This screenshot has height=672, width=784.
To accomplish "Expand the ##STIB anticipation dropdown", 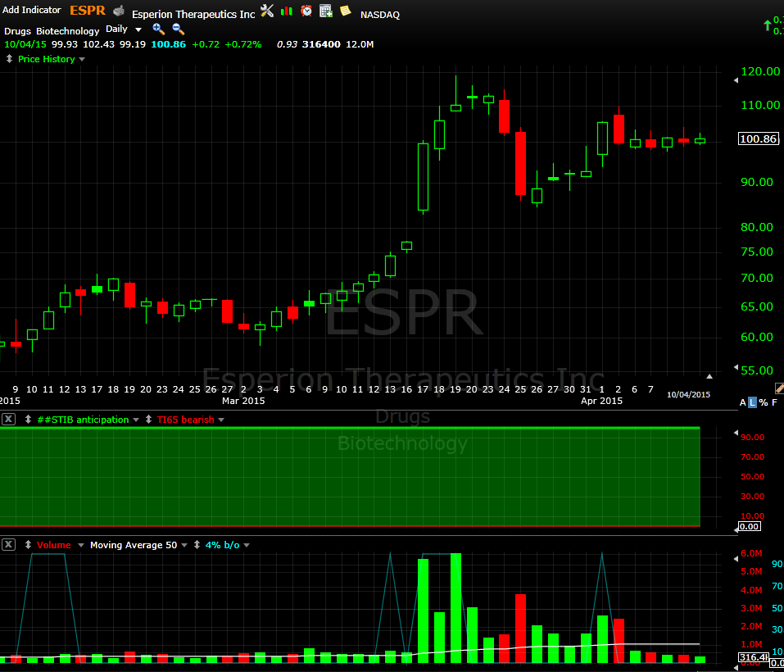I will [x=135, y=420].
